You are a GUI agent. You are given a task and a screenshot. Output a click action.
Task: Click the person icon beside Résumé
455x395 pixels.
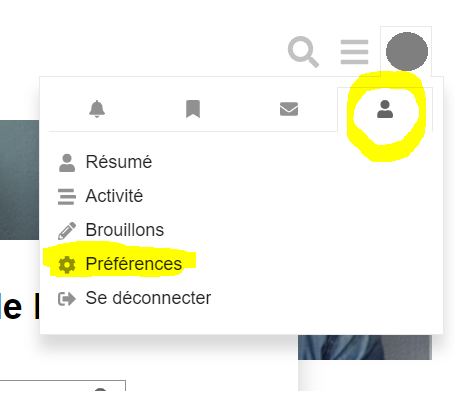click(x=67, y=163)
